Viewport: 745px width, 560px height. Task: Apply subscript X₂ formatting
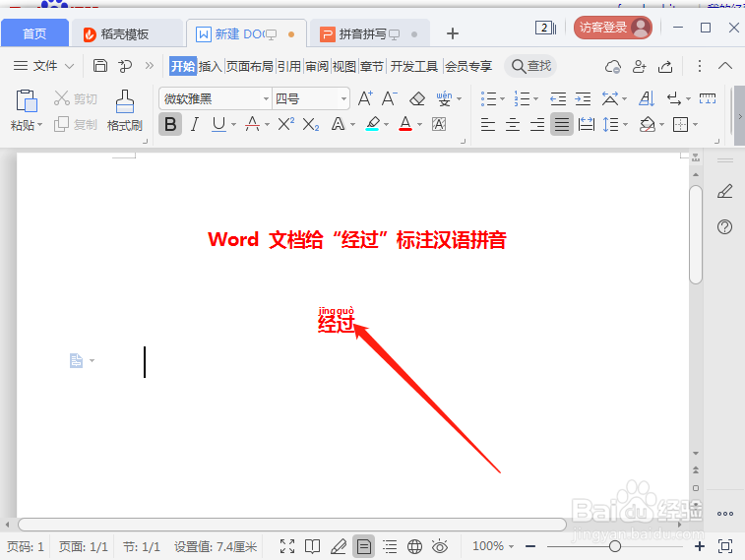[311, 124]
